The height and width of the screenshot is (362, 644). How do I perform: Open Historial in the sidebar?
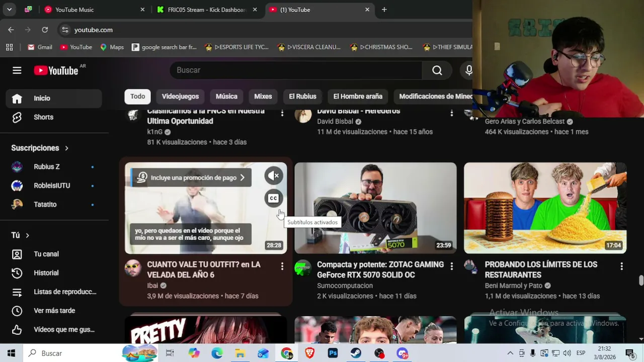54,273
